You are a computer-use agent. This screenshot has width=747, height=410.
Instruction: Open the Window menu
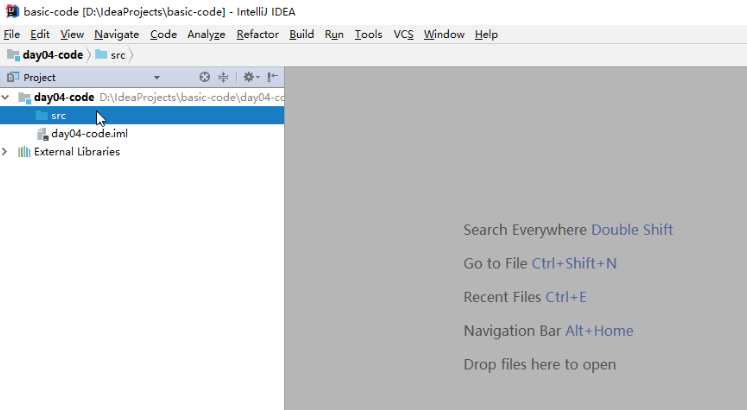(x=444, y=34)
